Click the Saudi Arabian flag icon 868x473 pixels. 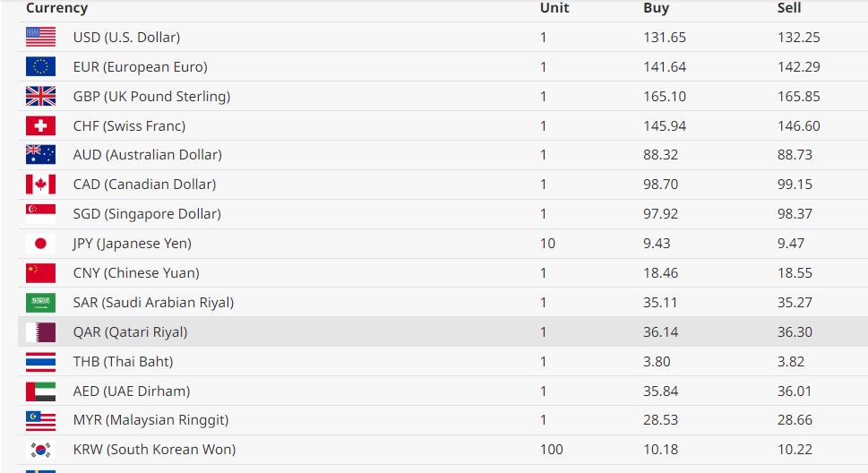coord(40,303)
